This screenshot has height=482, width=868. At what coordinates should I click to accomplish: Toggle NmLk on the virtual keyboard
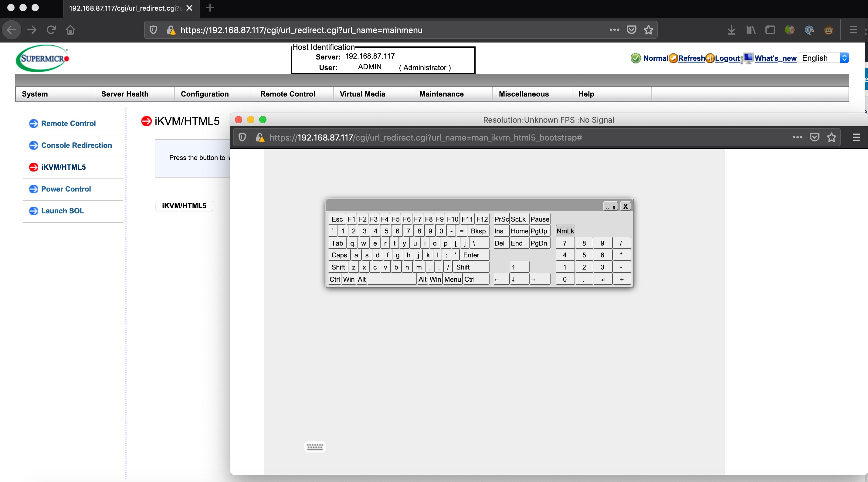coord(565,231)
